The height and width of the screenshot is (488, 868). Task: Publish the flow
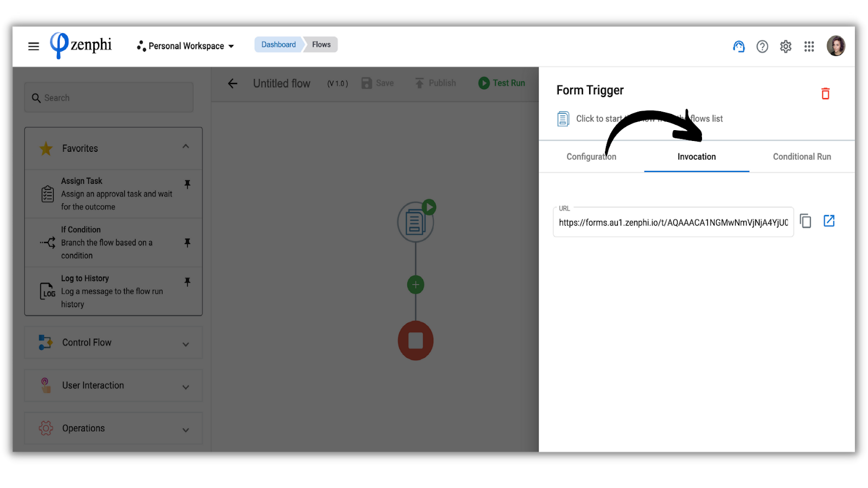pyautogui.click(x=435, y=83)
